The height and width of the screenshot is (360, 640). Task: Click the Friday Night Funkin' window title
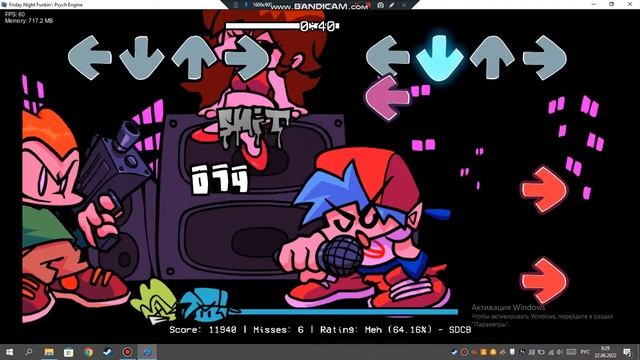[x=45, y=5]
